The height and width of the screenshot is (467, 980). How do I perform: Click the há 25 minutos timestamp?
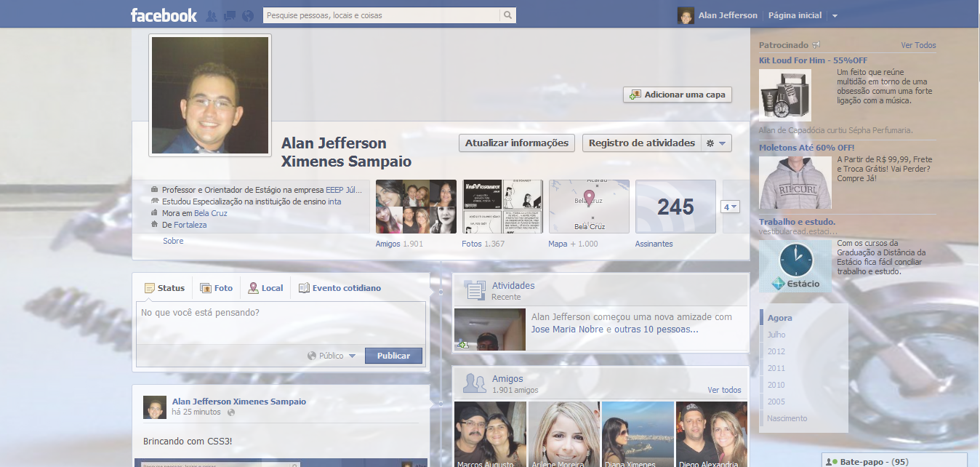(x=196, y=412)
